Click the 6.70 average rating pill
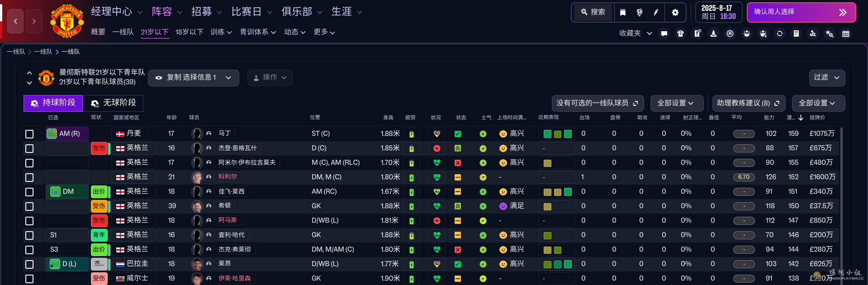868x285 pixels. point(744,177)
